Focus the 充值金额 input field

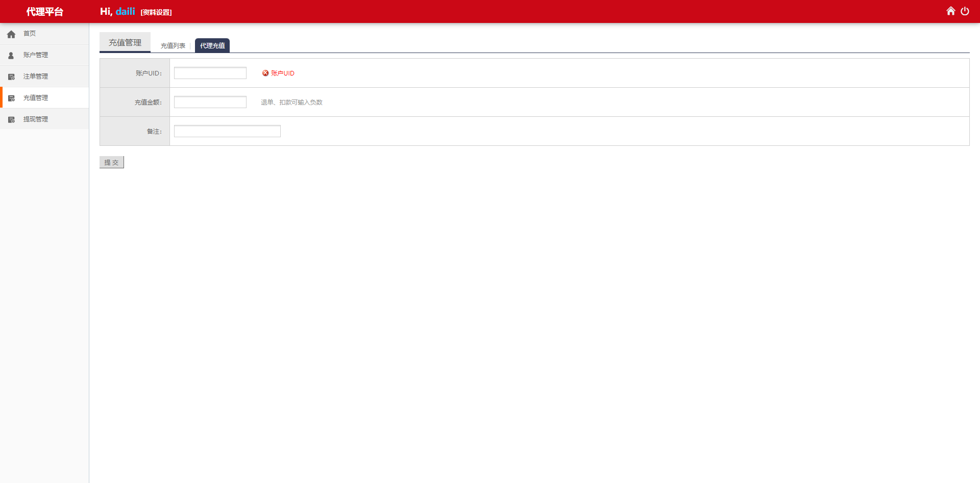point(210,102)
